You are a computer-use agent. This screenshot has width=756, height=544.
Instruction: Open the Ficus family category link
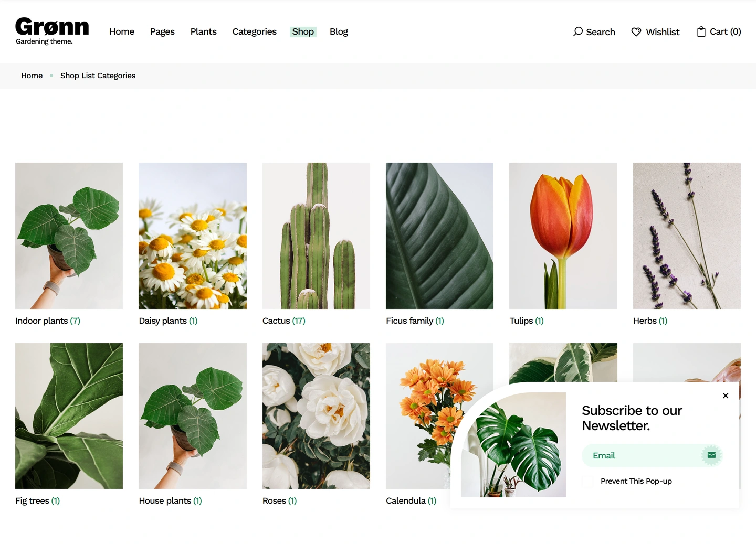tap(415, 321)
